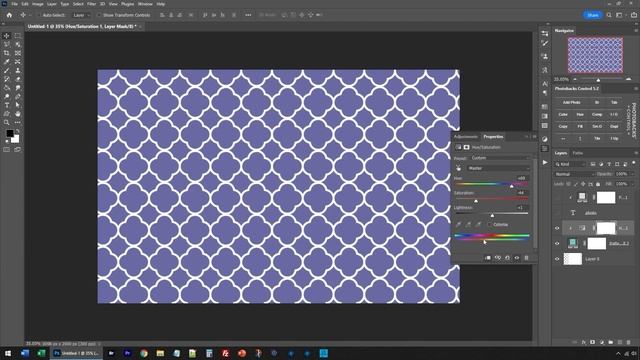Click the Saturation slider handle
The height and width of the screenshot is (360, 640).
coord(476,201)
